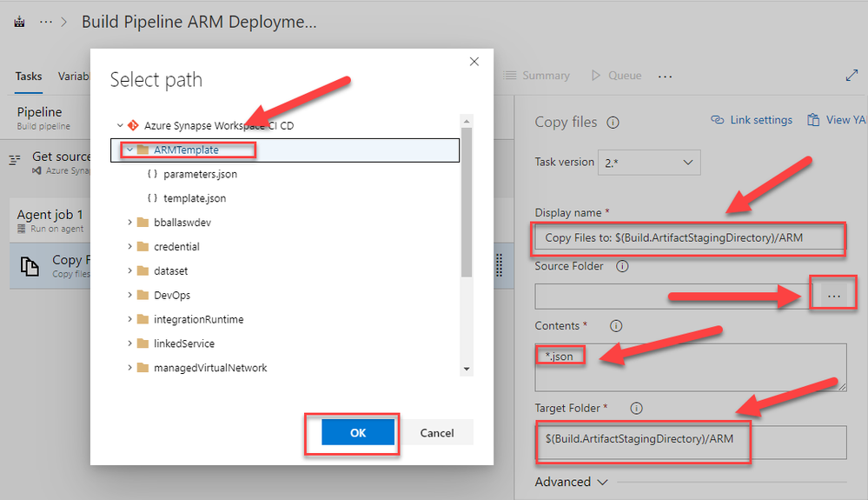Click the dialog scrollbar up arrow

tap(467, 121)
